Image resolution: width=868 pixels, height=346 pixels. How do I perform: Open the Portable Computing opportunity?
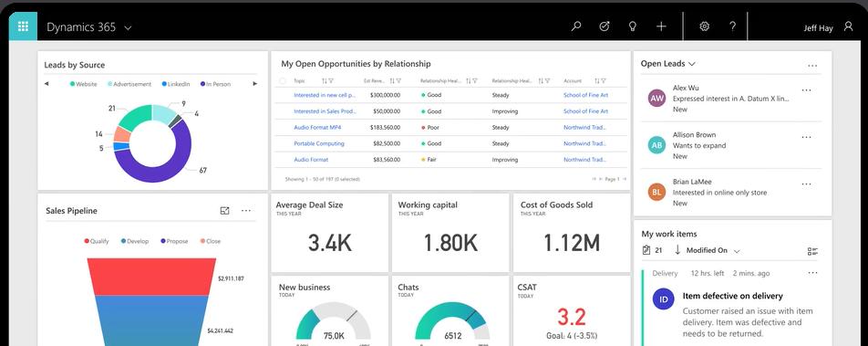[319, 143]
